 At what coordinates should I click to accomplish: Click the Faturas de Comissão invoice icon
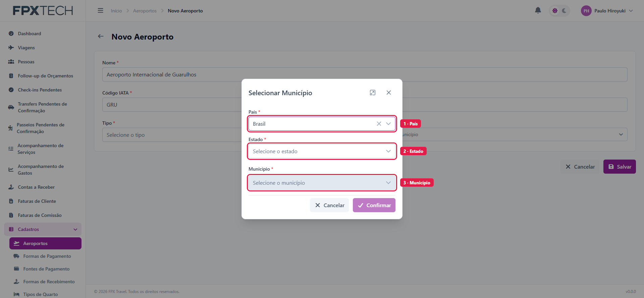coord(11,215)
